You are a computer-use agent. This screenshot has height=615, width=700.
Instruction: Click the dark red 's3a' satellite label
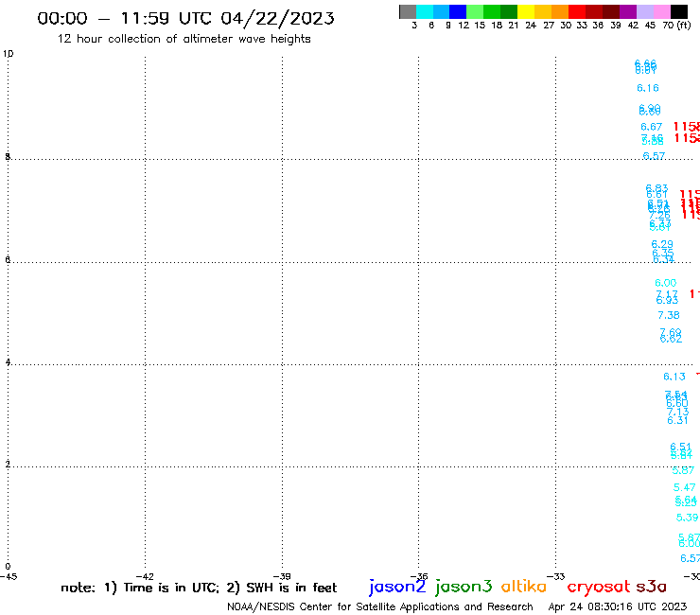point(651,587)
